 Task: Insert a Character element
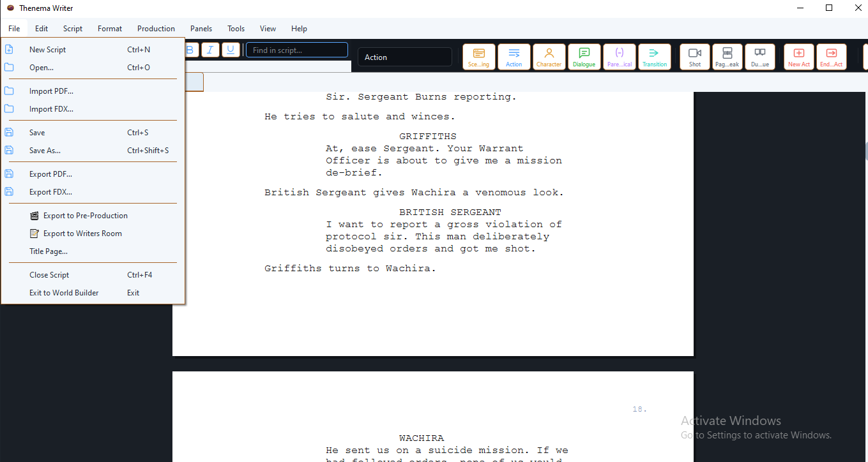549,57
